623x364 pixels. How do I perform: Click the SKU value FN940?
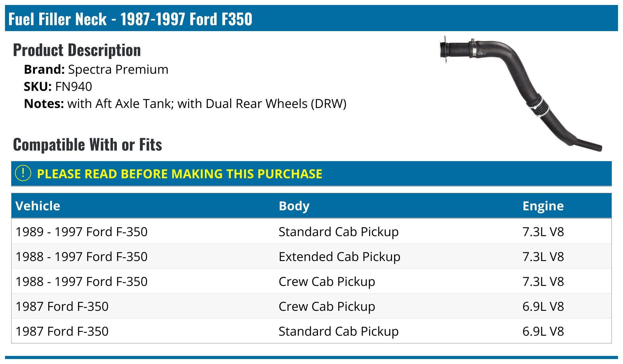[x=74, y=86]
